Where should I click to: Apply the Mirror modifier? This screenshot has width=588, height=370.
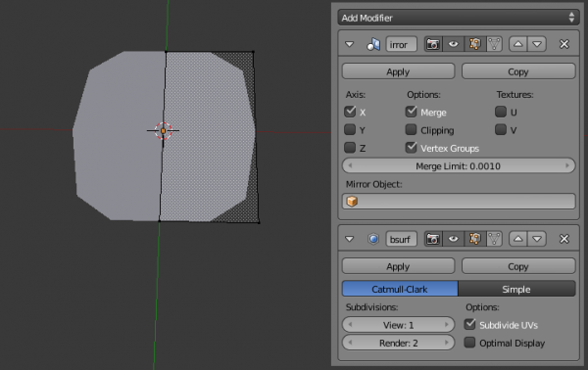point(398,71)
